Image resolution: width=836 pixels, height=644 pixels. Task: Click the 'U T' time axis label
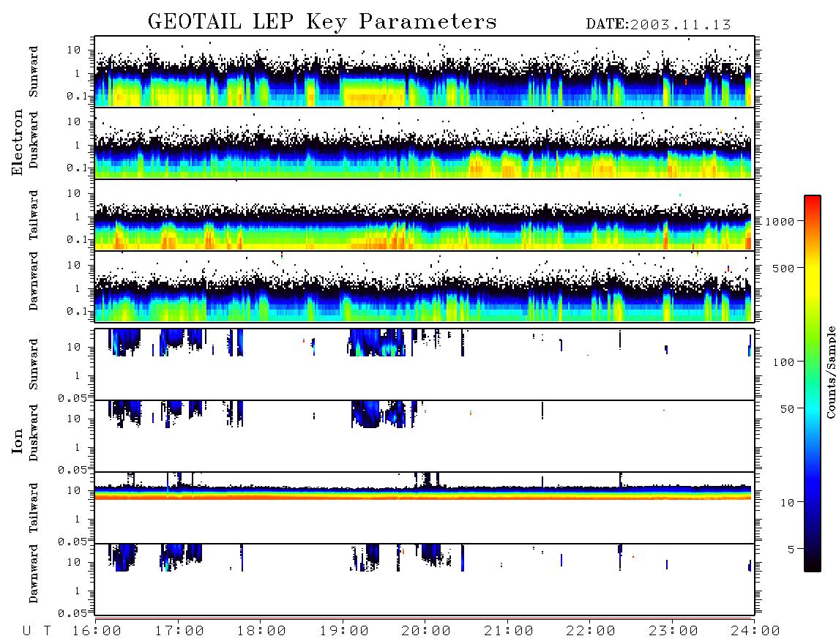click(x=37, y=631)
